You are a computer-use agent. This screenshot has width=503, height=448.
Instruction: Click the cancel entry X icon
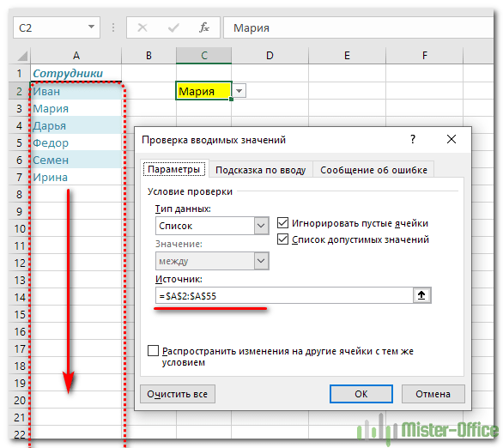pos(142,28)
